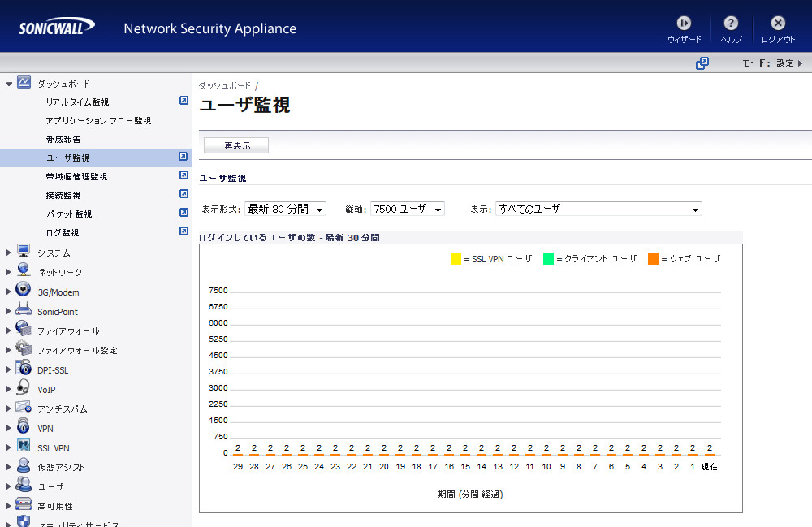Select 帯域幅管理監視 menu item
This screenshot has height=527, width=812.
tap(76, 176)
